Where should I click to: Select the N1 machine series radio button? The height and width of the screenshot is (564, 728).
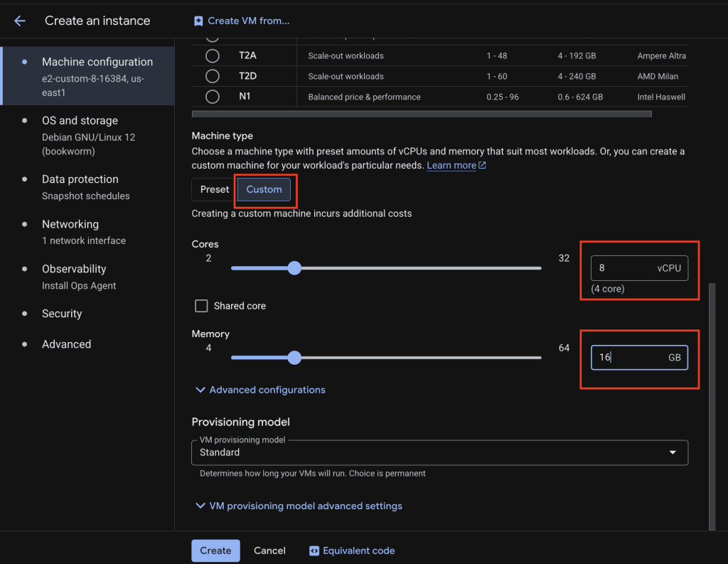point(212,97)
